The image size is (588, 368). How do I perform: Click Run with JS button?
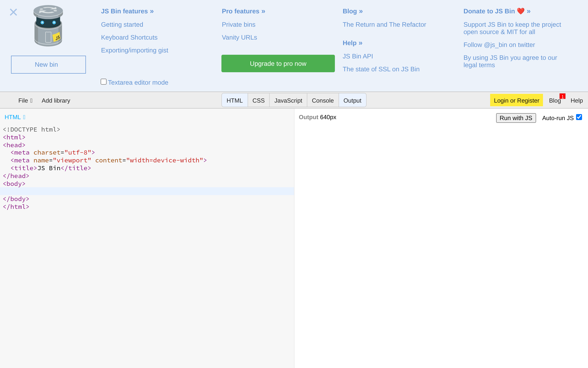tap(516, 118)
